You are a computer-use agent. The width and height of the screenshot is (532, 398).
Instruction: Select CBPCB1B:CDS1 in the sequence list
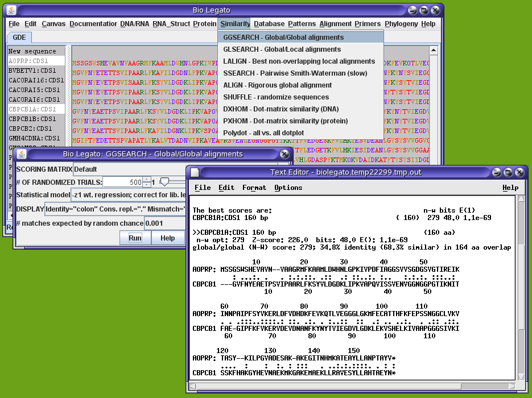click(x=36, y=119)
